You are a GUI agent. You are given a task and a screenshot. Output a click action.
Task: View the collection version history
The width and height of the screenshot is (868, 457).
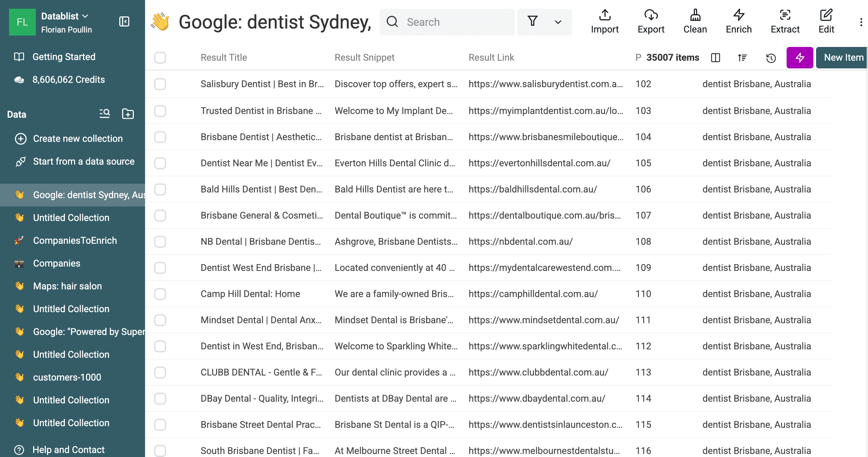click(771, 58)
